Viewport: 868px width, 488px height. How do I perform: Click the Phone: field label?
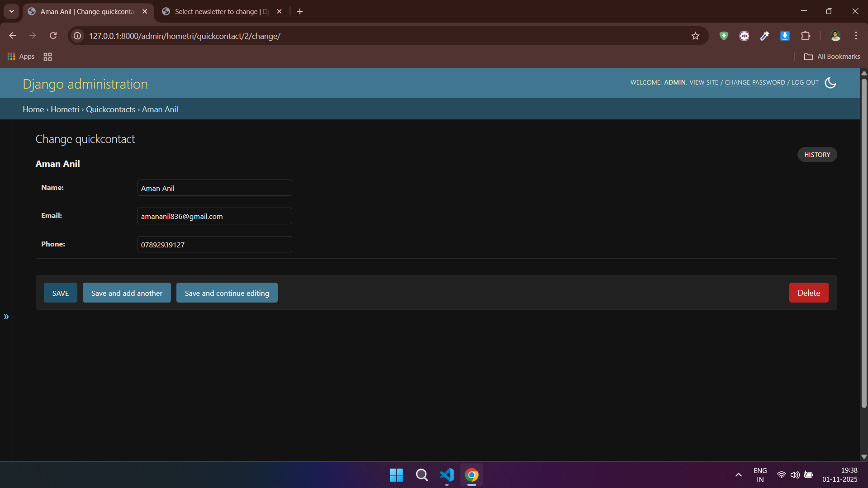[53, 244]
